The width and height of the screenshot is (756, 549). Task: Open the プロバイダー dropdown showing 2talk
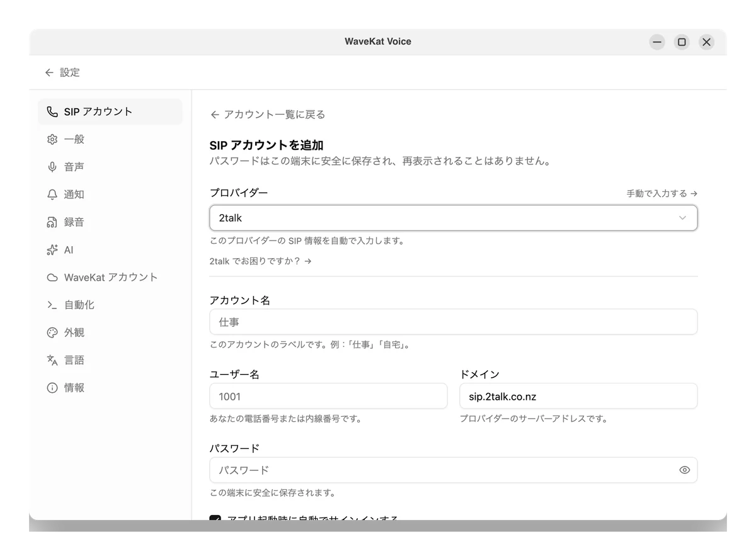(454, 218)
